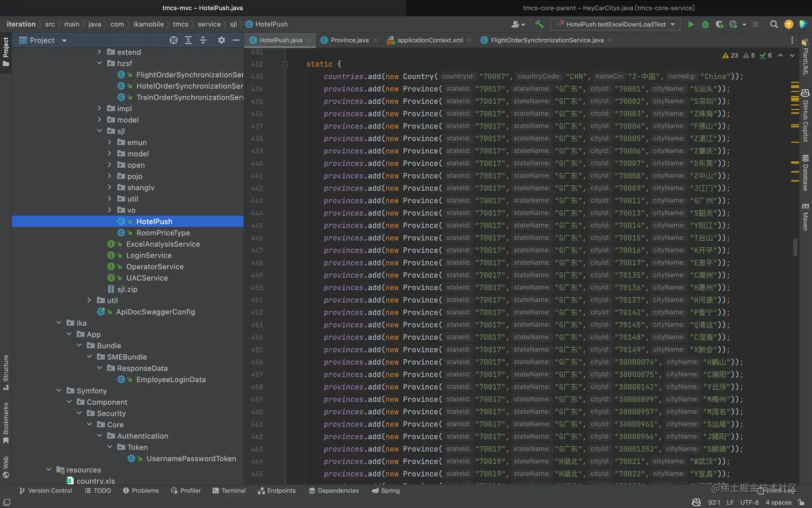The image size is (812, 508).
Task: Click Select Opened File target icon
Action: point(173,40)
